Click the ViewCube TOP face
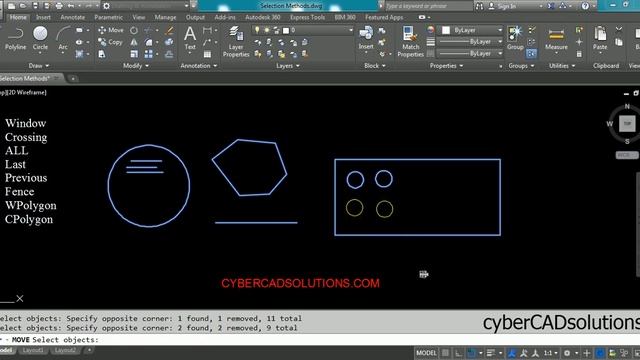 point(627,124)
